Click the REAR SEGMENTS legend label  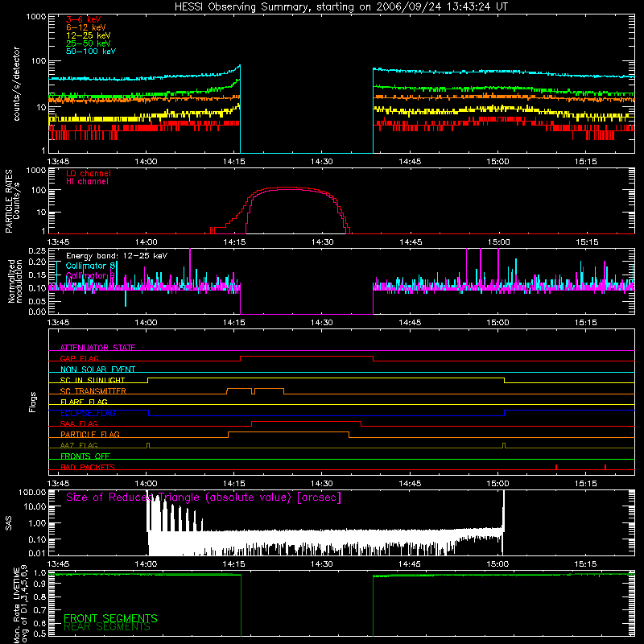point(107,627)
